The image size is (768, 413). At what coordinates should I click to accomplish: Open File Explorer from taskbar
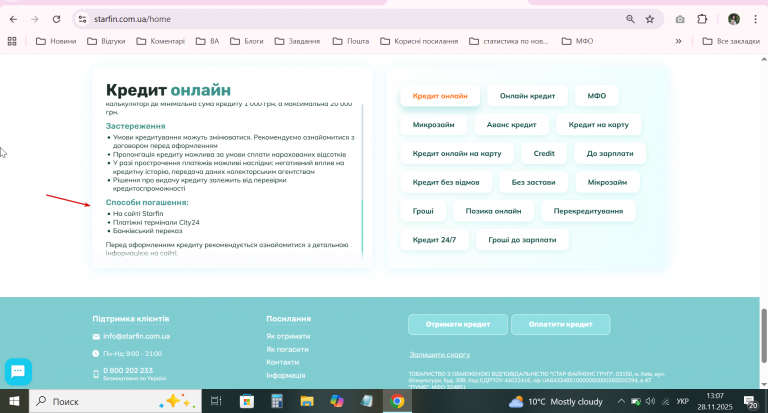pyautogui.click(x=307, y=401)
